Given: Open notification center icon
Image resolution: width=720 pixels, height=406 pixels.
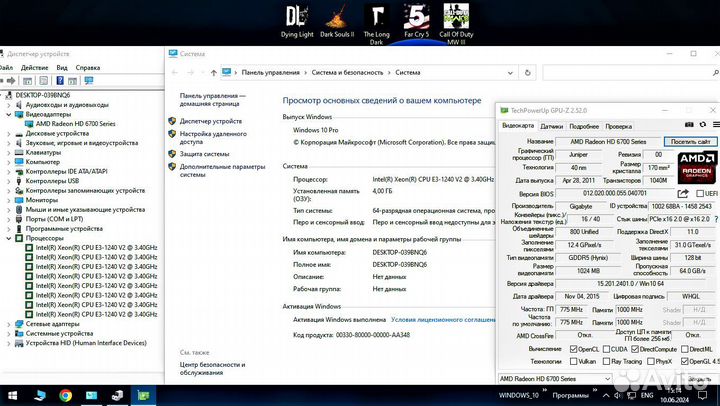Looking at the screenshot, I should point(703,395).
